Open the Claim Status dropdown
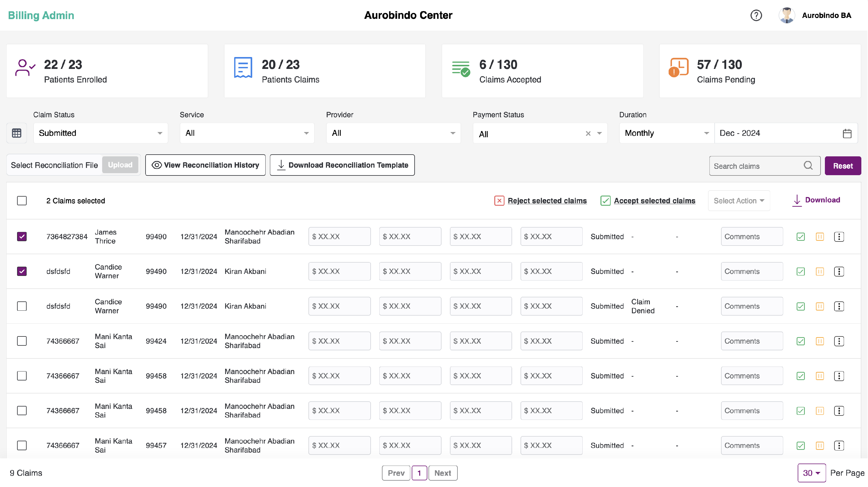 pos(100,133)
